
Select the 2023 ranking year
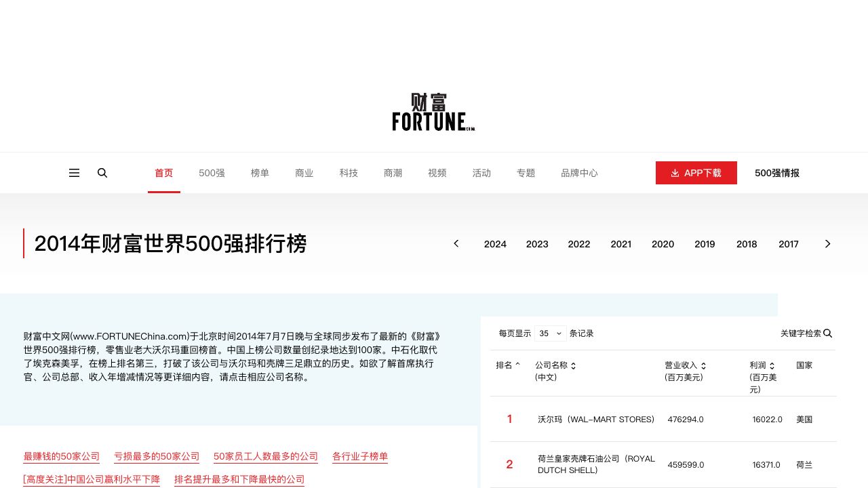(537, 244)
